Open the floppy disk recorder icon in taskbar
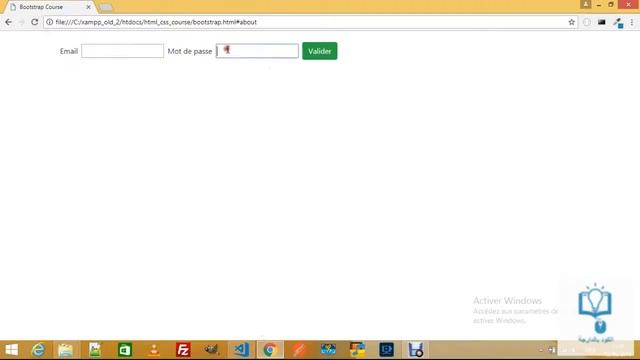The height and width of the screenshot is (360, 640). tap(416, 350)
